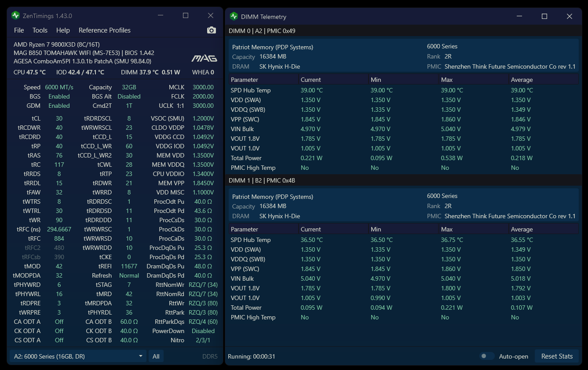Click DIMM 1 VPP (SWC) average 1.850 V
This screenshot has height=370, width=588.
click(521, 269)
